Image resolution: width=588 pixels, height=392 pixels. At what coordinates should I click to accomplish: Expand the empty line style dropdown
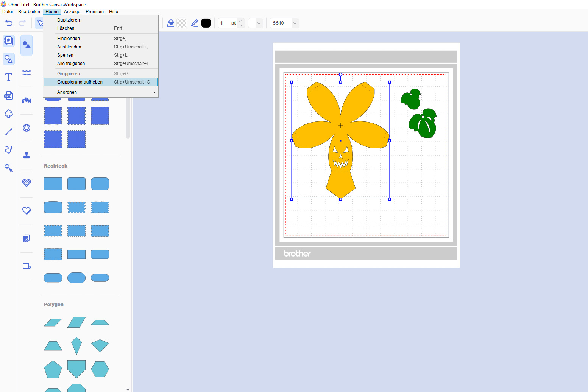point(256,23)
